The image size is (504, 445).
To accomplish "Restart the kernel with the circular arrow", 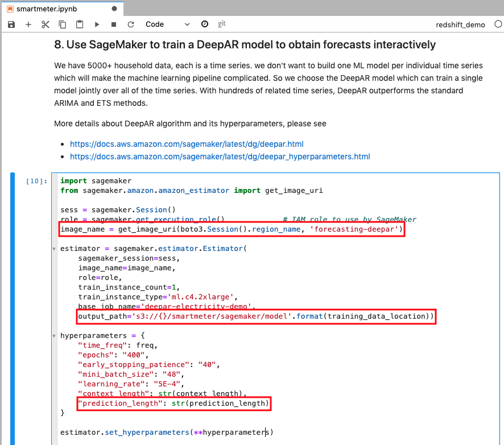I will click(x=131, y=24).
